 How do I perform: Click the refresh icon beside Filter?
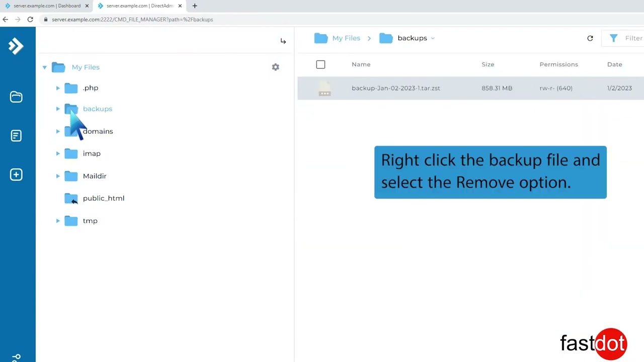pos(590,38)
